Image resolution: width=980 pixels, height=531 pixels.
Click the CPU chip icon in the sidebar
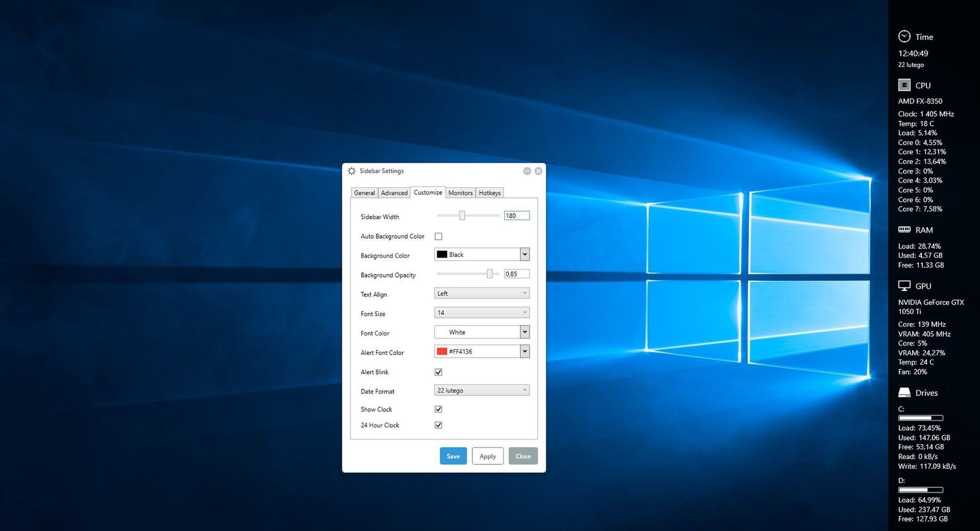[x=904, y=85]
